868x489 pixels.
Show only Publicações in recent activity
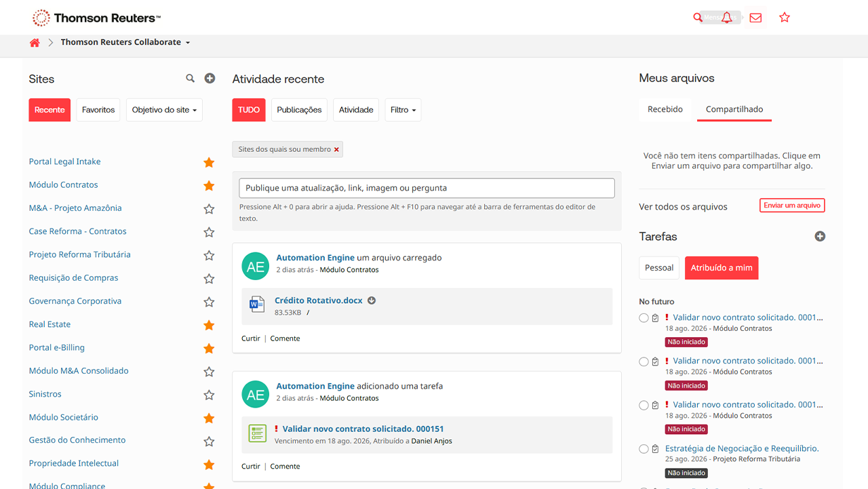[x=299, y=110]
